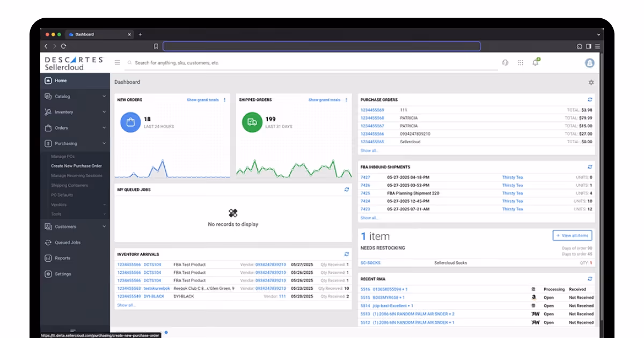Open RMA 5516 link
Screen dimensions: 644x338
pos(365,289)
